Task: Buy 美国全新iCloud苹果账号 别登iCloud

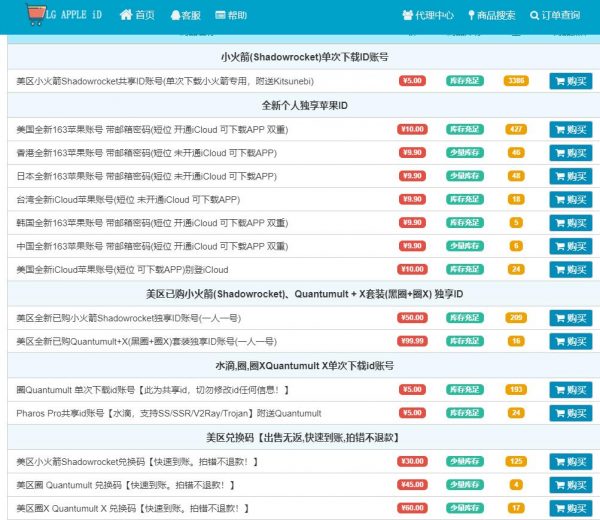Action: tap(571, 270)
